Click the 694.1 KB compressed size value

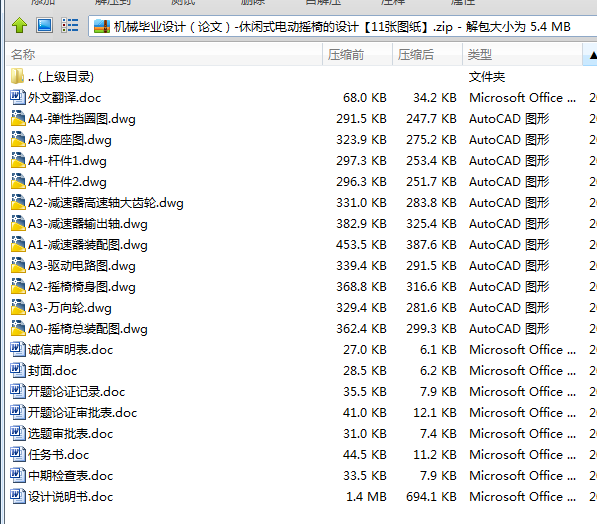tap(431, 496)
